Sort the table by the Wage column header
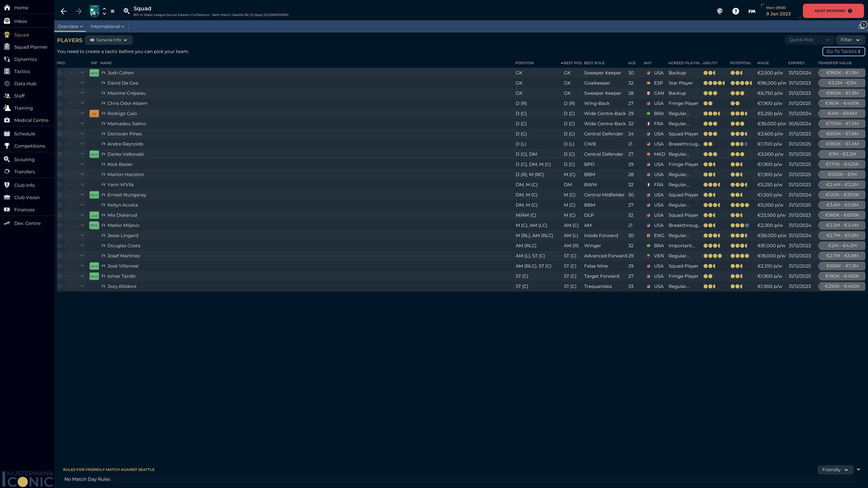 [763, 63]
